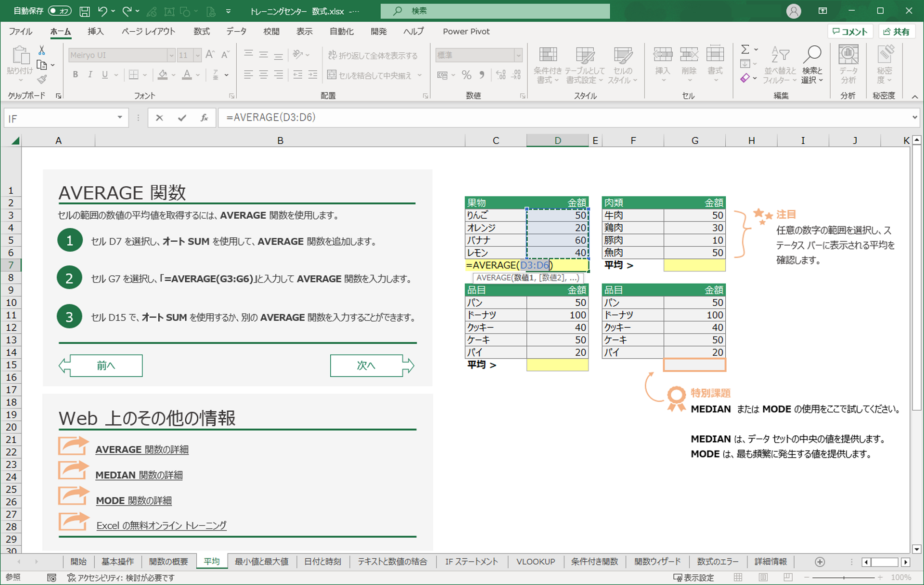Switch to Page Layout view in status bar
Image resolution: width=924 pixels, height=585 pixels.
click(763, 577)
